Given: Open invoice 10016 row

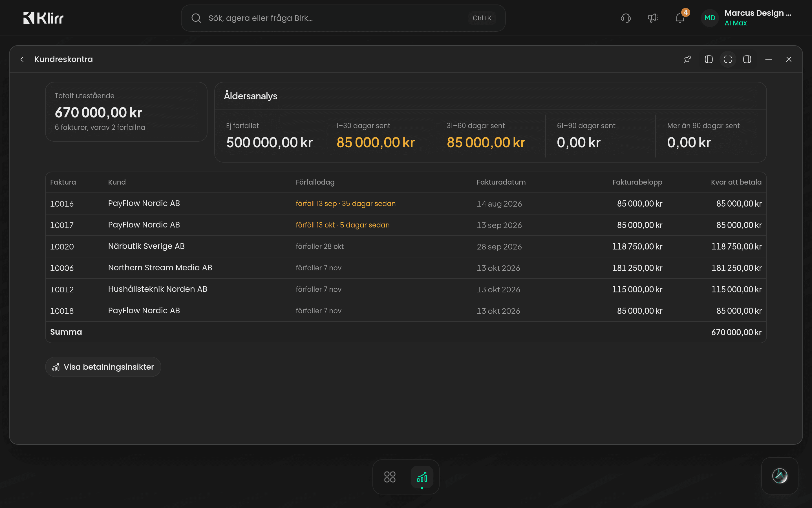Looking at the screenshot, I should (406, 203).
